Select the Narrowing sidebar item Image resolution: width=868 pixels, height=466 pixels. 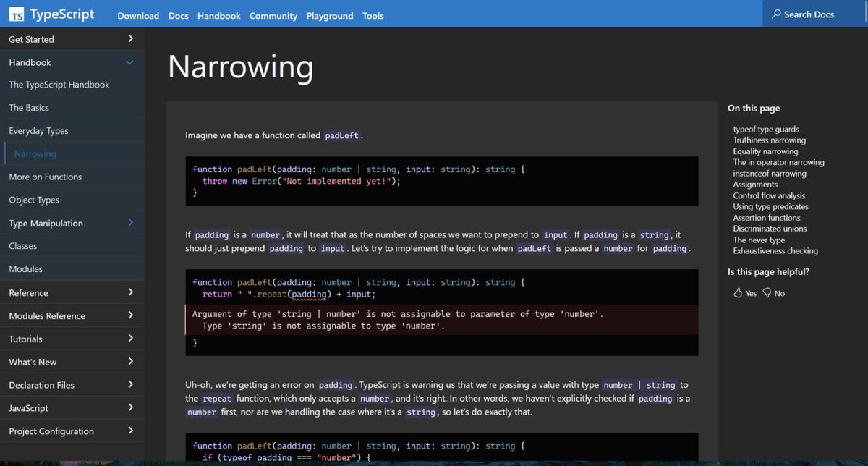(x=35, y=154)
